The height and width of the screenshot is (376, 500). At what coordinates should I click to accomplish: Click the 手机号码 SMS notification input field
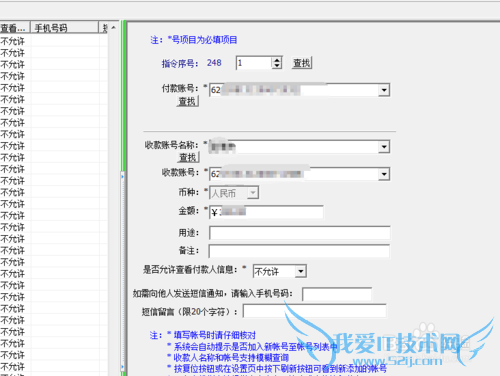coord(337,294)
